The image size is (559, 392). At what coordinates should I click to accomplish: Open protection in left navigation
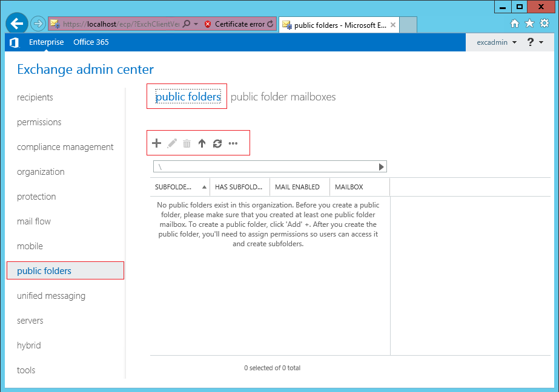pyautogui.click(x=36, y=197)
